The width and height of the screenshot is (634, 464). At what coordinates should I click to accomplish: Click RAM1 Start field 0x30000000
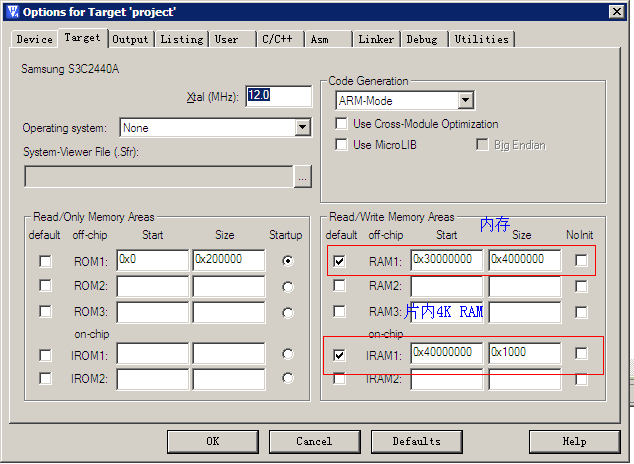447,260
